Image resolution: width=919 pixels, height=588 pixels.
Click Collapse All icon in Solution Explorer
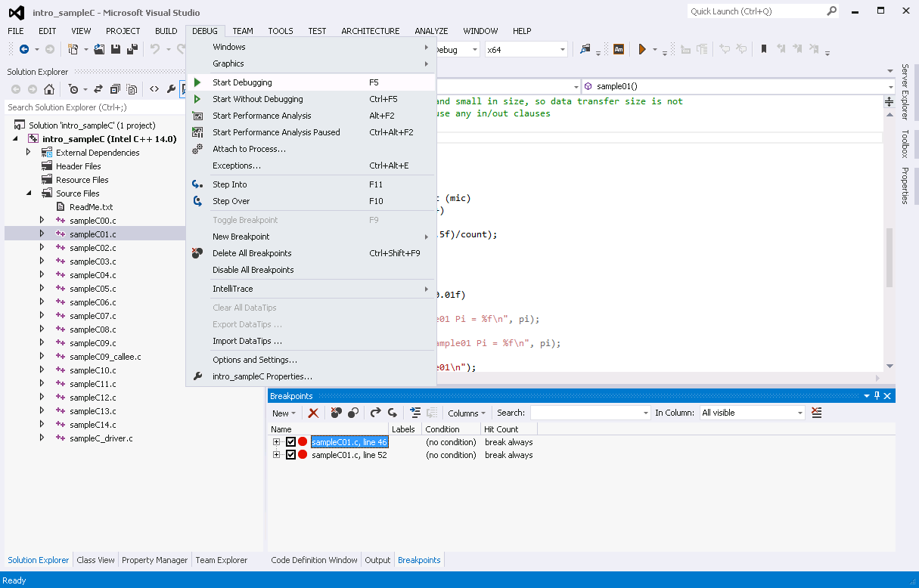point(116,89)
